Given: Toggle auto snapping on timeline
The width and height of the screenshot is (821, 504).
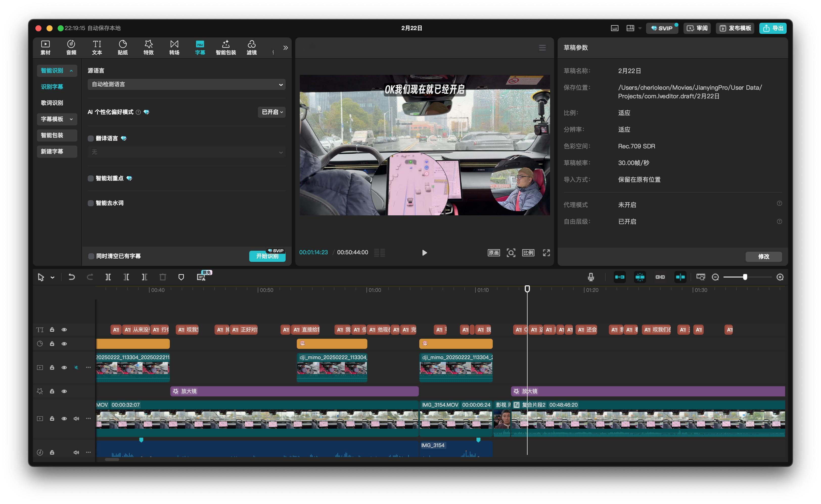Looking at the screenshot, I should pos(640,277).
